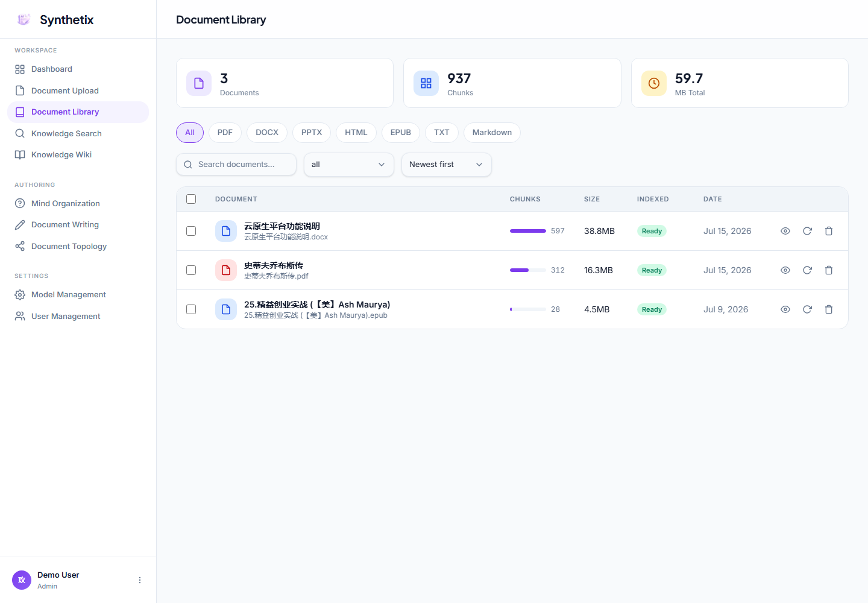
Task: Click the 597 chunks progress bar
Action: tap(528, 231)
